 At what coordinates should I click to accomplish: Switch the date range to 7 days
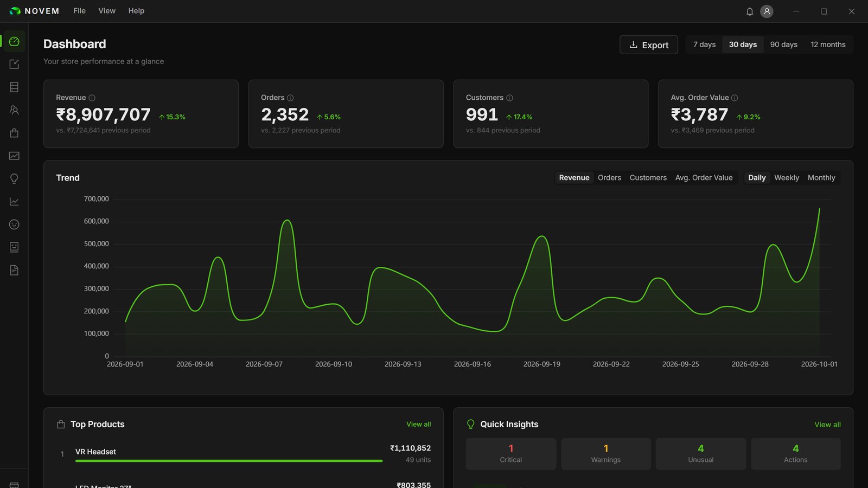point(704,44)
